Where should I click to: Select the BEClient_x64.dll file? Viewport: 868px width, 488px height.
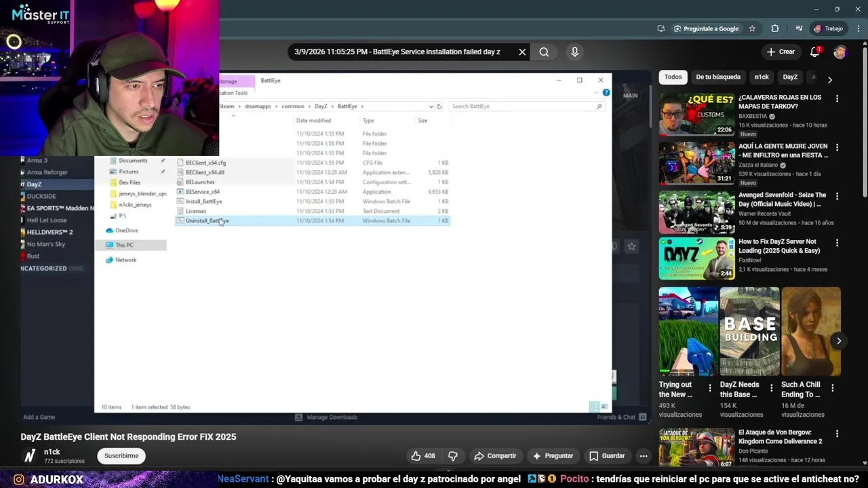tap(205, 172)
